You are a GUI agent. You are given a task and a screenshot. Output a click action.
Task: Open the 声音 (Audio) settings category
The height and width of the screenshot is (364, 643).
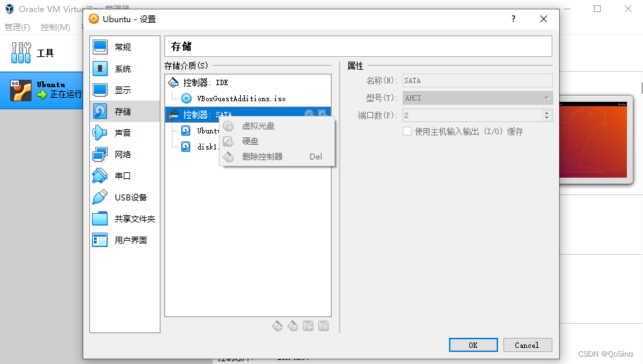click(125, 133)
